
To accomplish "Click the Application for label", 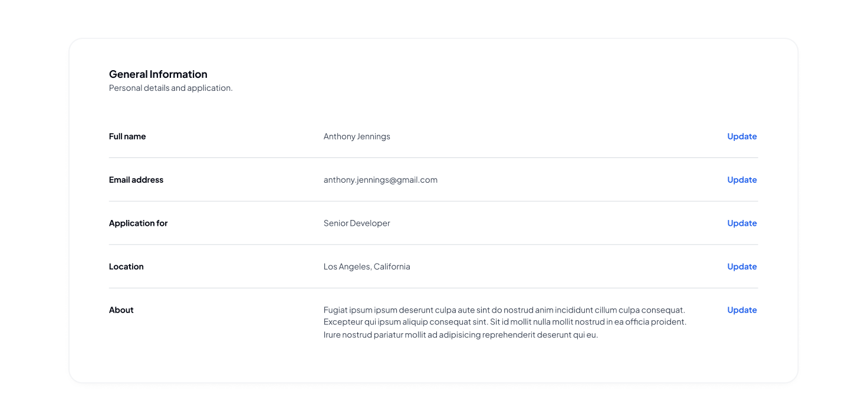I will click(x=139, y=223).
